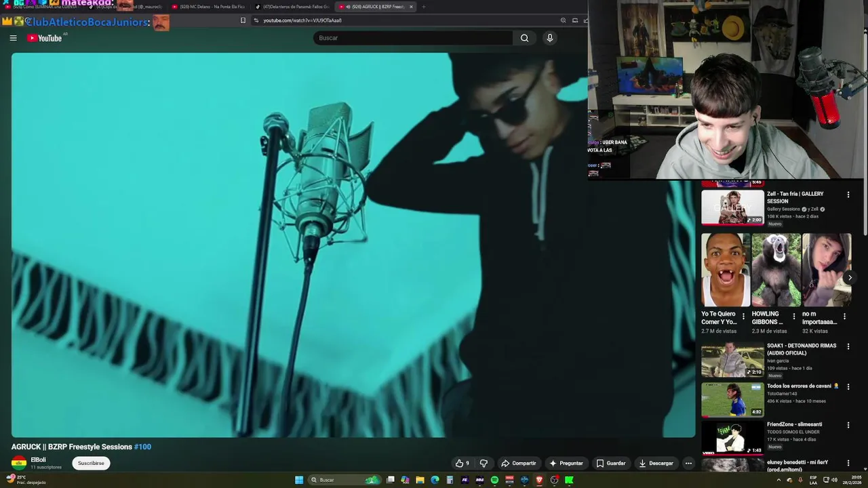This screenshot has width=868, height=488.
Task: Open FriendZone - slimesanti video thumbnail
Action: click(x=732, y=439)
